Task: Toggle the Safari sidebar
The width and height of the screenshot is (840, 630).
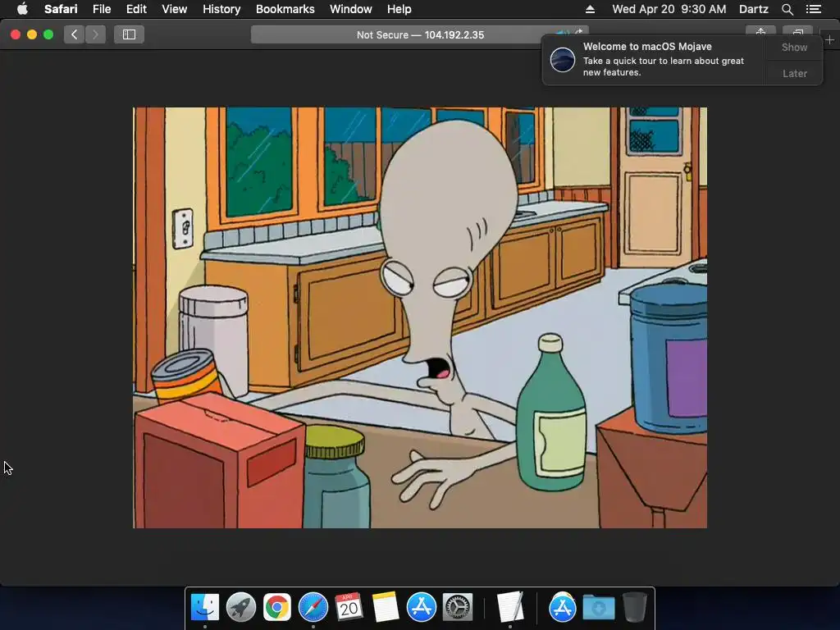Action: coord(129,34)
